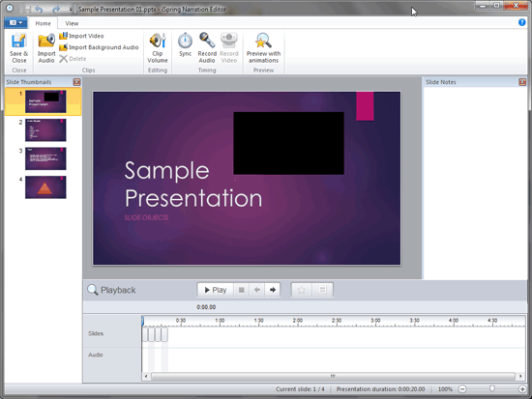Select slide 1 thumbnail
Screen dimensions: 532x399
point(45,101)
